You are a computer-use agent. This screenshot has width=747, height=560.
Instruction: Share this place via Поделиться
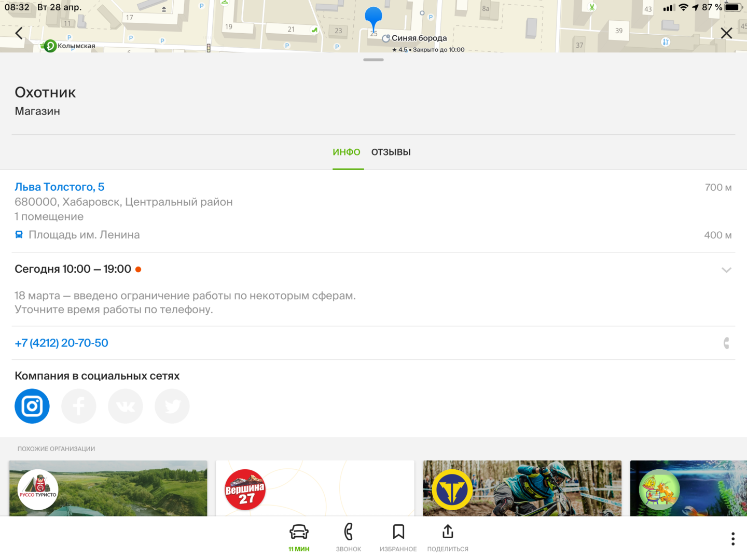(x=448, y=537)
